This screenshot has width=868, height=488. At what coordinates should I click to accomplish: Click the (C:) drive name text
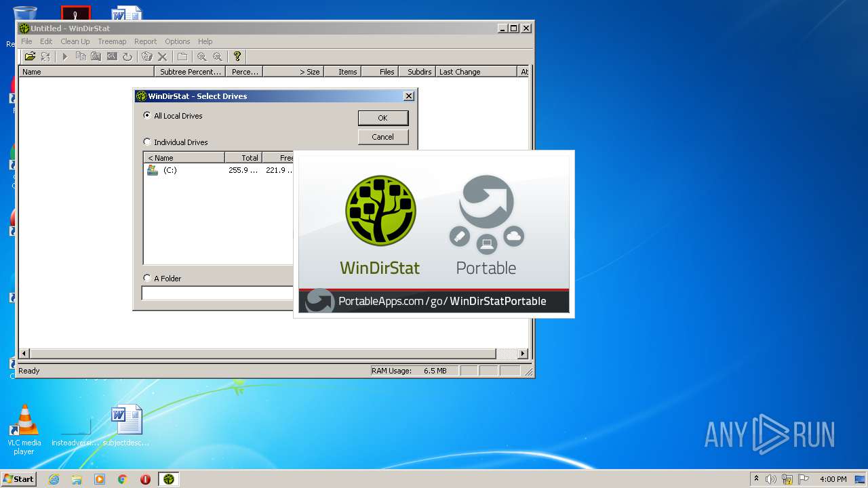pyautogui.click(x=170, y=170)
